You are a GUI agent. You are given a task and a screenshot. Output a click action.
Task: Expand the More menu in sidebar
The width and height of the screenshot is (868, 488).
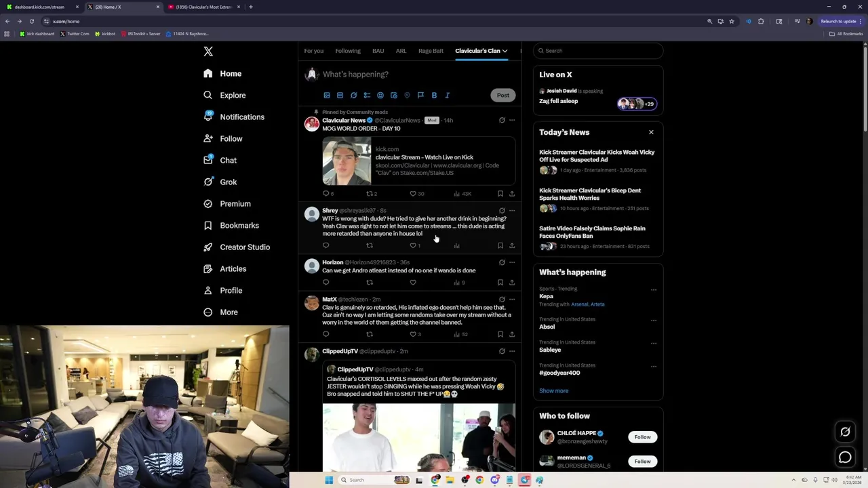coord(220,312)
